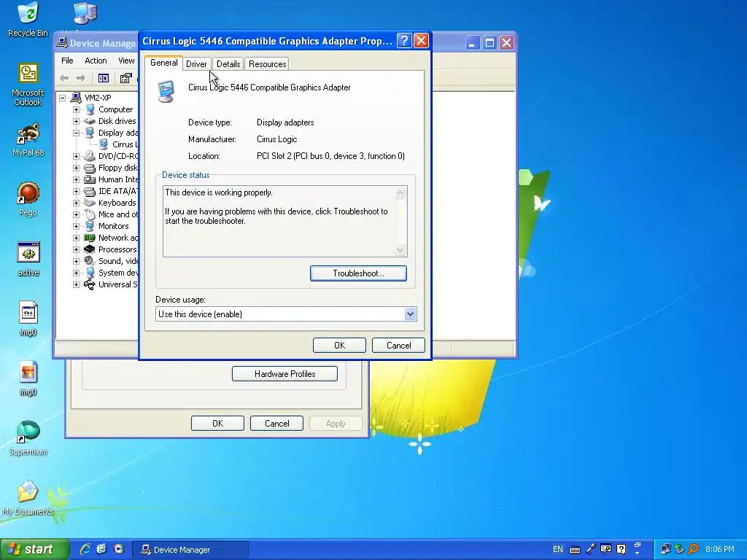Click the Device Manager forward arrow

pos(81,78)
